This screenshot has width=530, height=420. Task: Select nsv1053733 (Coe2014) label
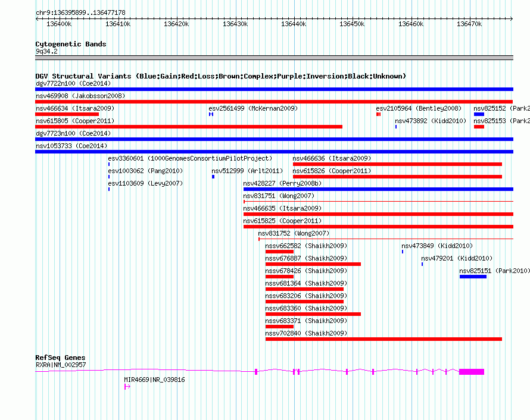click(71, 146)
